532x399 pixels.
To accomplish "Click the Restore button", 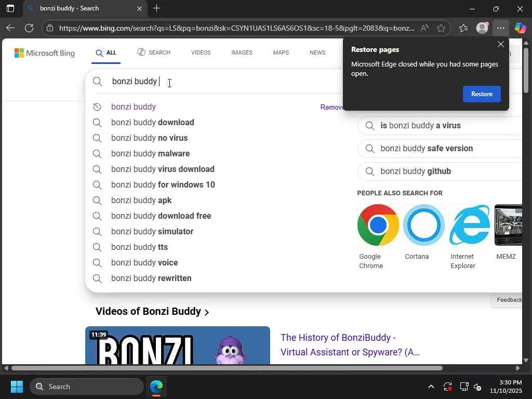I will click(482, 94).
